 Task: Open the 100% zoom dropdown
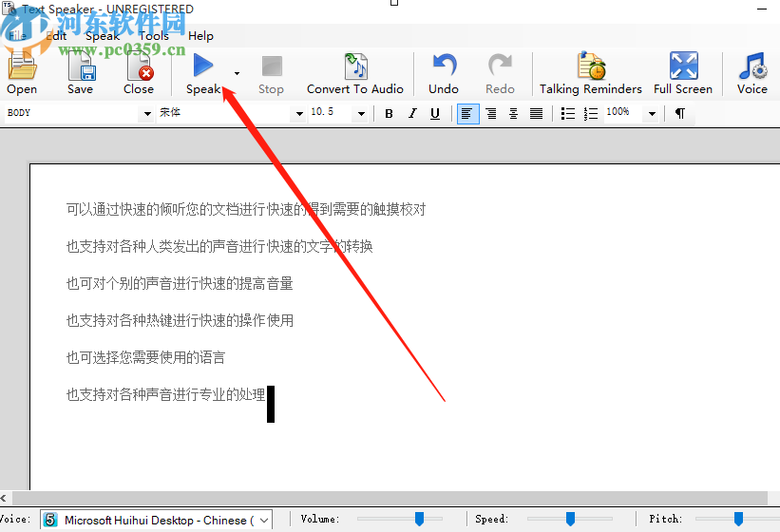[652, 114]
